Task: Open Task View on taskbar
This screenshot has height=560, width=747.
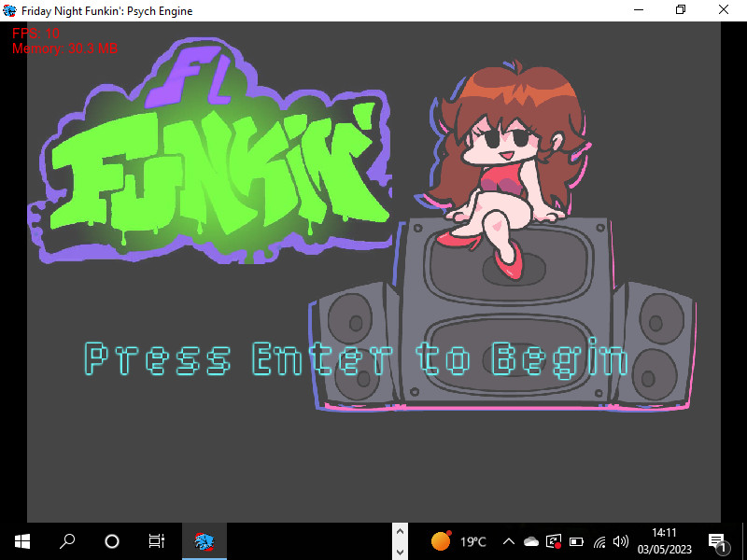Action: coord(157,541)
